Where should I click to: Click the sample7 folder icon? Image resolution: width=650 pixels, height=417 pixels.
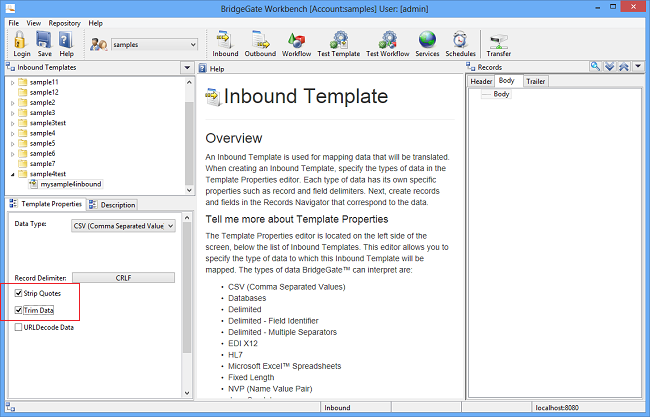click(23, 164)
